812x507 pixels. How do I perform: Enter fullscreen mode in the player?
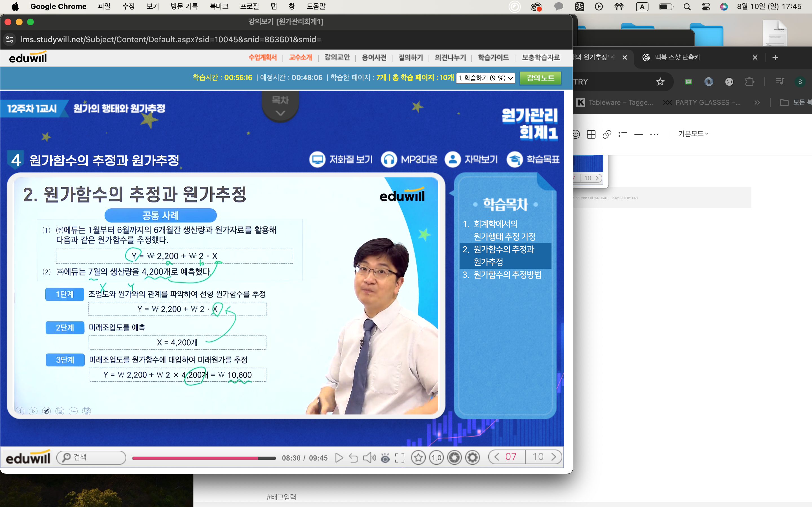coord(400,458)
